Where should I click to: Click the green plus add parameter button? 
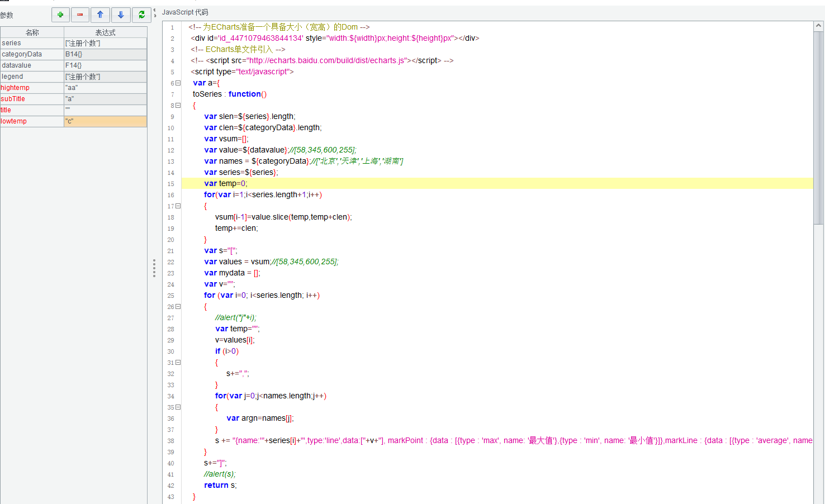pos(60,15)
